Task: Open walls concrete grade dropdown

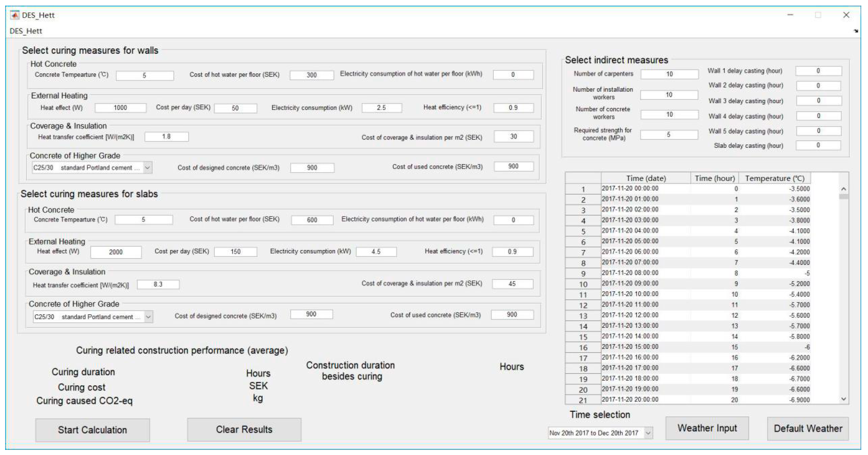Action: tap(148, 167)
